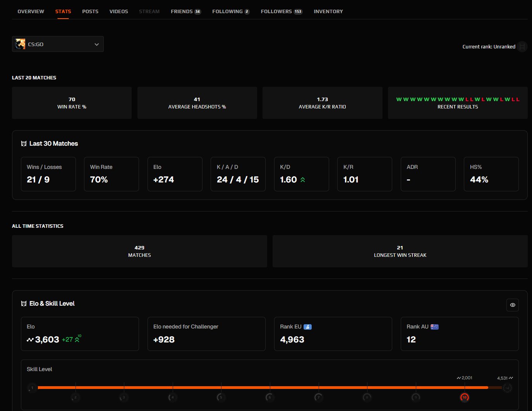The width and height of the screenshot is (532, 411).
Task: Click the first green W in Recent Results
Action: coord(398,99)
